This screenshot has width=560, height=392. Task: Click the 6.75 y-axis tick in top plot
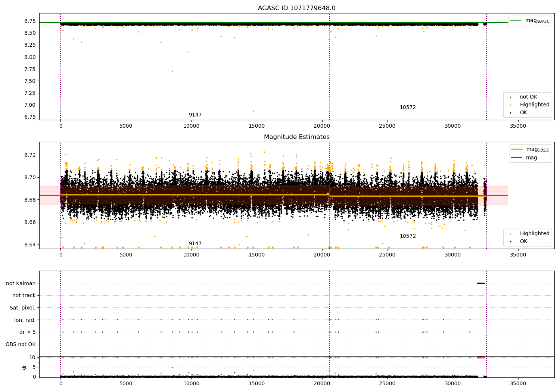29,117
